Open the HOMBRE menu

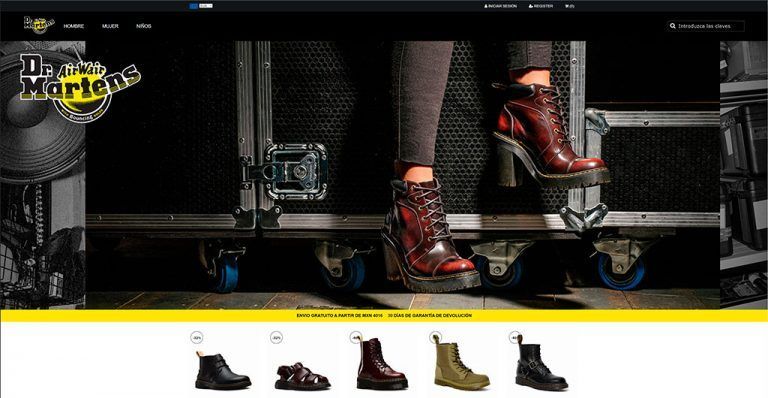(74, 26)
